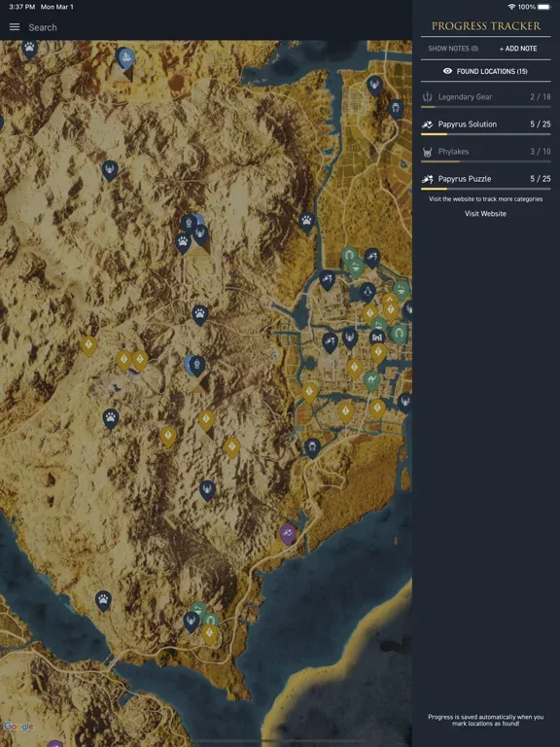This screenshot has width=560, height=747.
Task: Click the PROGRESS TRACKER heading
Action: (486, 26)
